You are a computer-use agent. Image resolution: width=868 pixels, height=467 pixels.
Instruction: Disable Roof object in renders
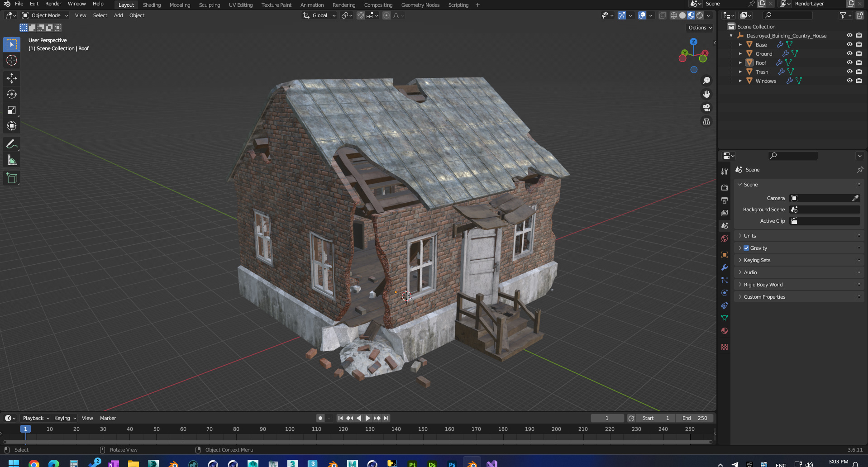(x=858, y=62)
